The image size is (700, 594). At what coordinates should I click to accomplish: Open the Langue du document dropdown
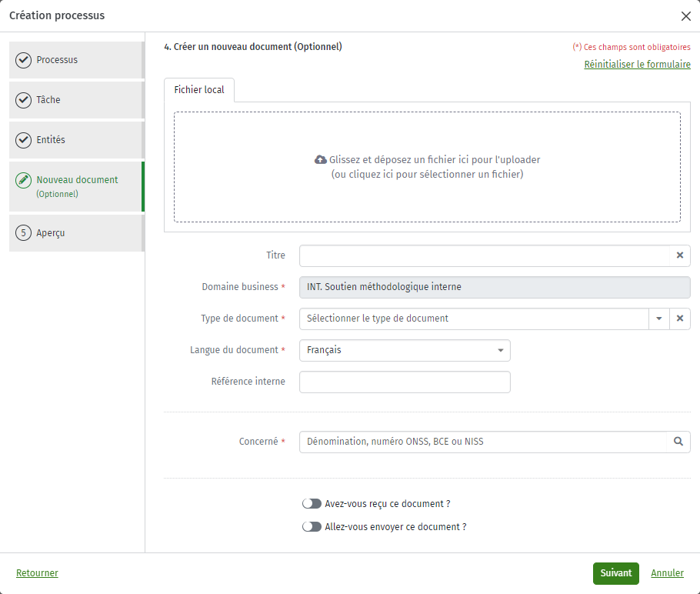[x=405, y=350]
